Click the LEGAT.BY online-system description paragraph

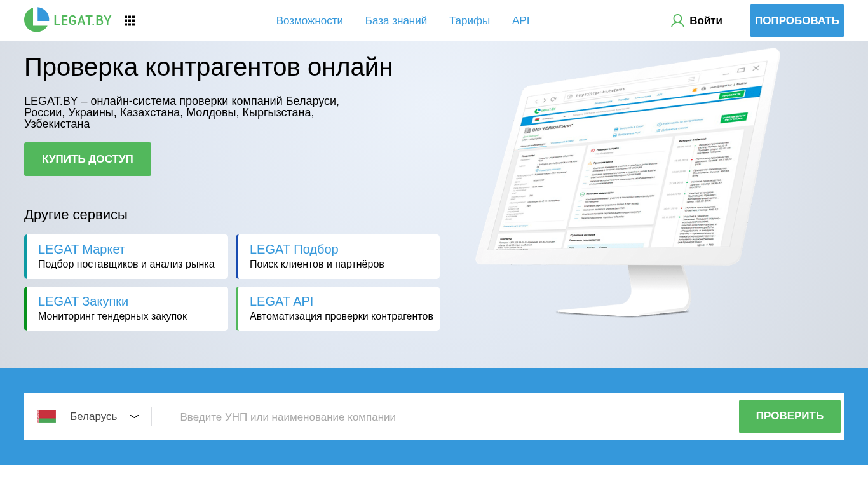[182, 112]
